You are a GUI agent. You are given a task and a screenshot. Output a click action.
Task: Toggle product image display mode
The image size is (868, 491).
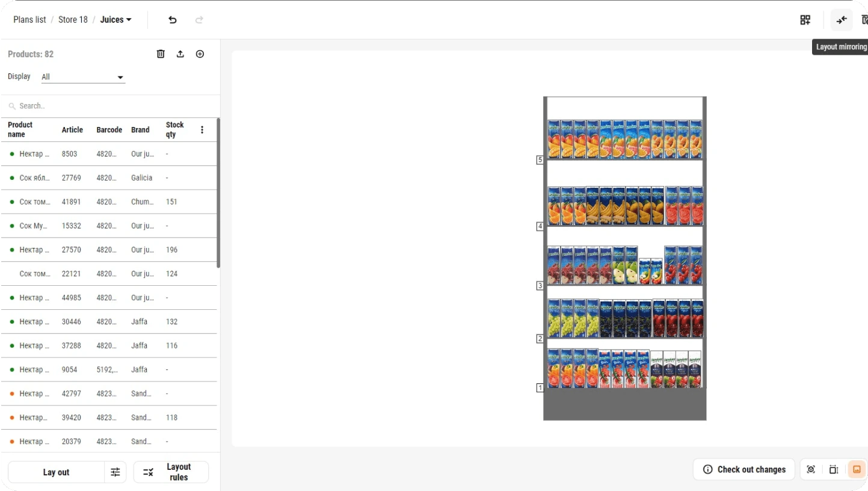[857, 469]
